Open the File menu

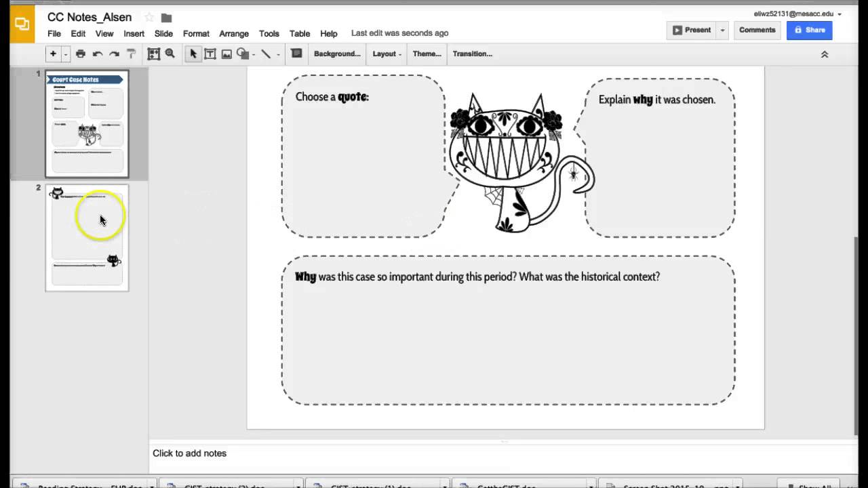pyautogui.click(x=54, y=33)
